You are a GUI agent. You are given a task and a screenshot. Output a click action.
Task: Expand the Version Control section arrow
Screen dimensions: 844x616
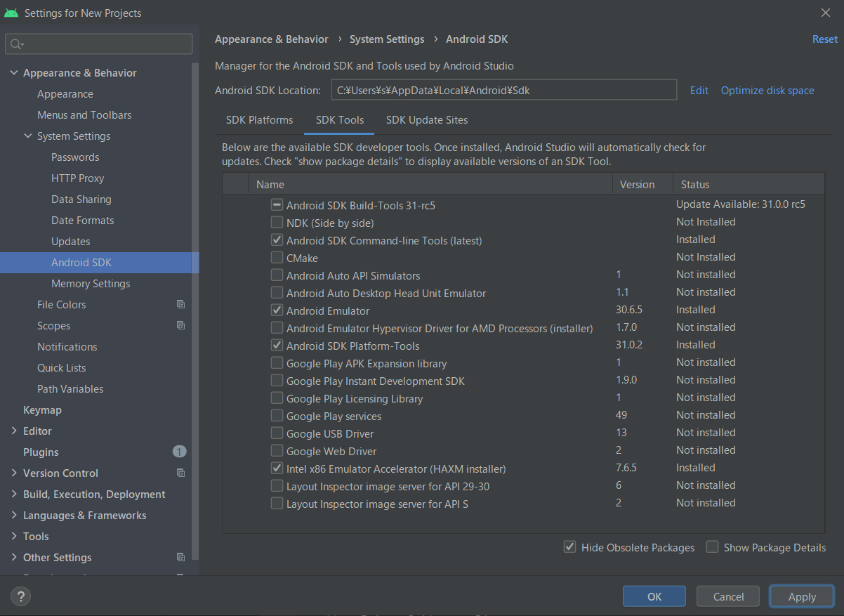[14, 473]
